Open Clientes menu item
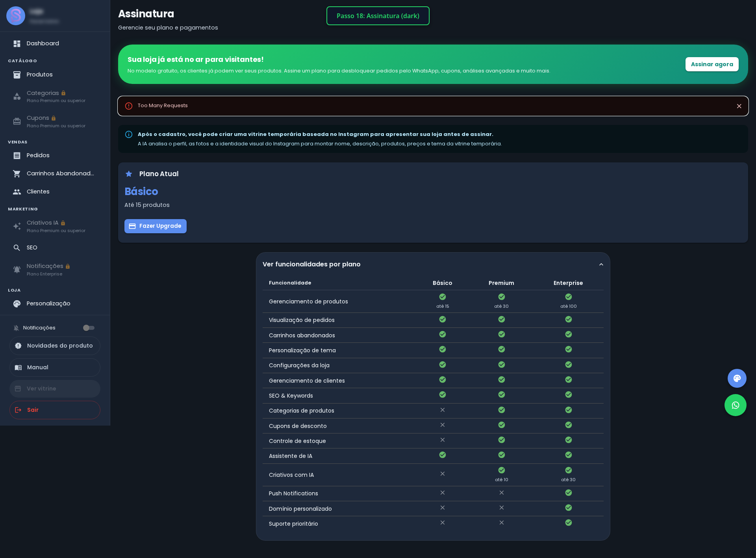 pos(55,192)
